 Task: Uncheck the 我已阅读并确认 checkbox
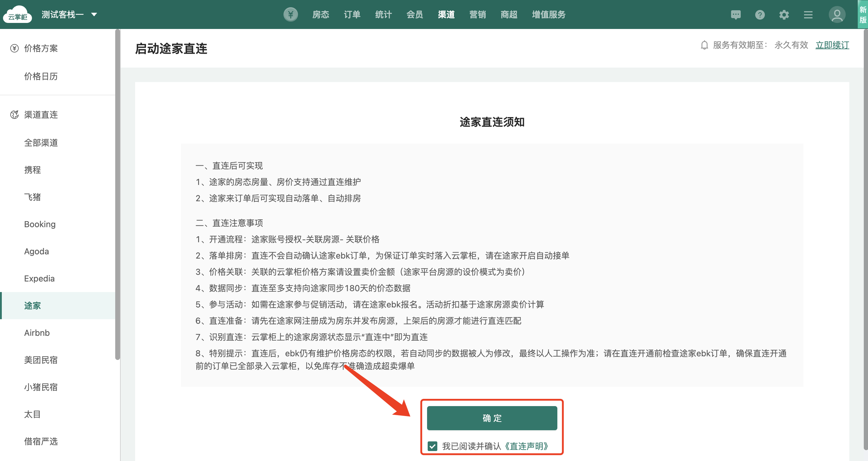click(432, 446)
